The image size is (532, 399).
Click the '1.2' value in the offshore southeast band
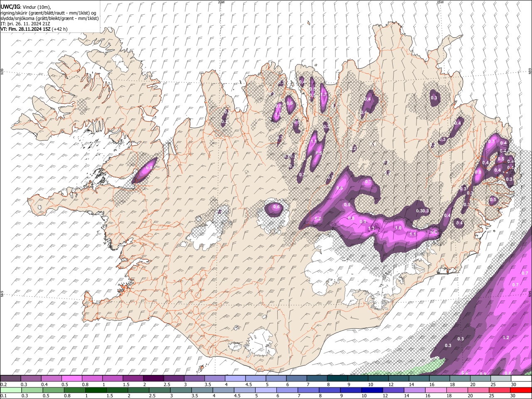click(x=506, y=338)
